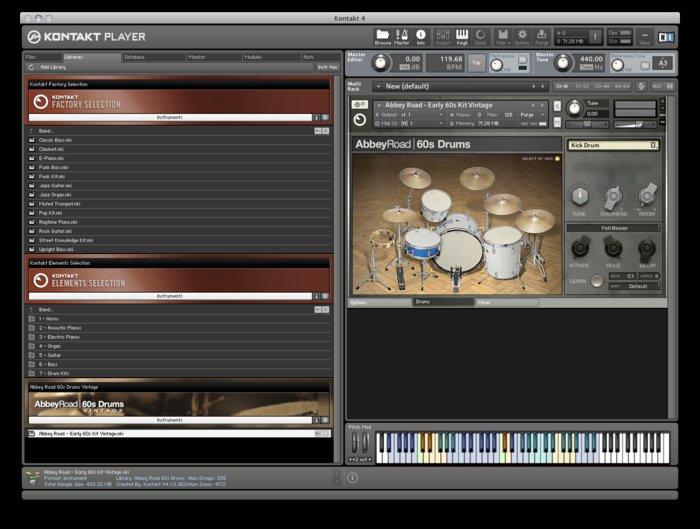Viewport: 700px width, 529px height.
Task: Open the Files save menu icon
Action: click(503, 37)
